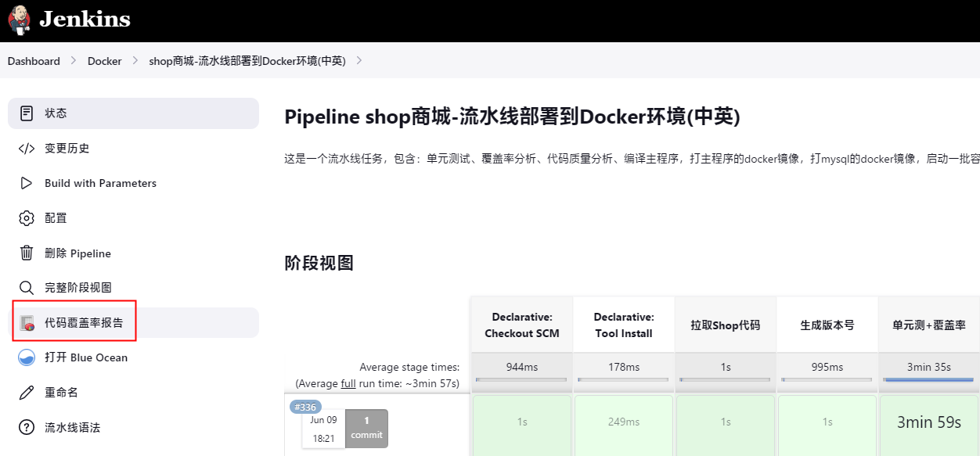Click the Jun 09 18:21 build date
This screenshot has width=980, height=456.
(x=323, y=429)
